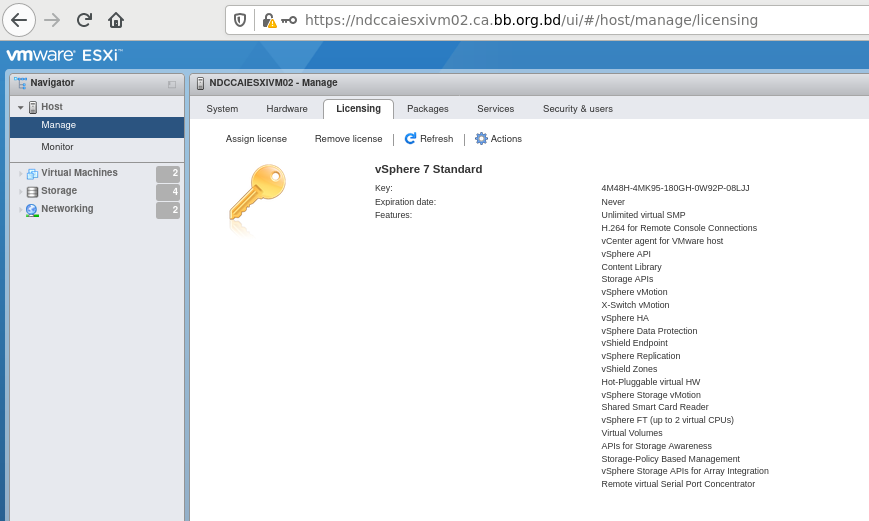Screen dimensions: 869x521
Task: Click the X-Switch vMotion feature text
Action: click(x=635, y=305)
